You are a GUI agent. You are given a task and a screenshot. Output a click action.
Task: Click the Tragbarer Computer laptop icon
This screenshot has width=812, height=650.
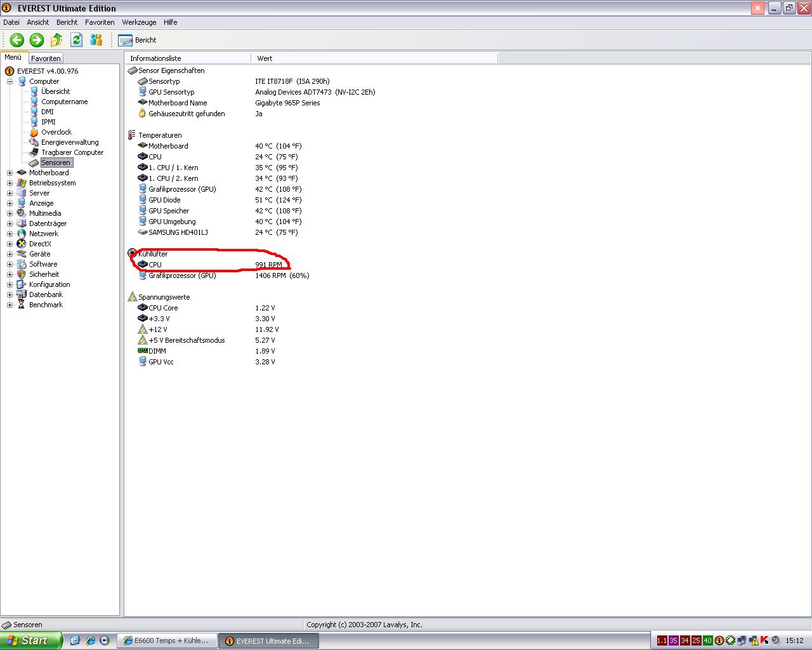[34, 152]
